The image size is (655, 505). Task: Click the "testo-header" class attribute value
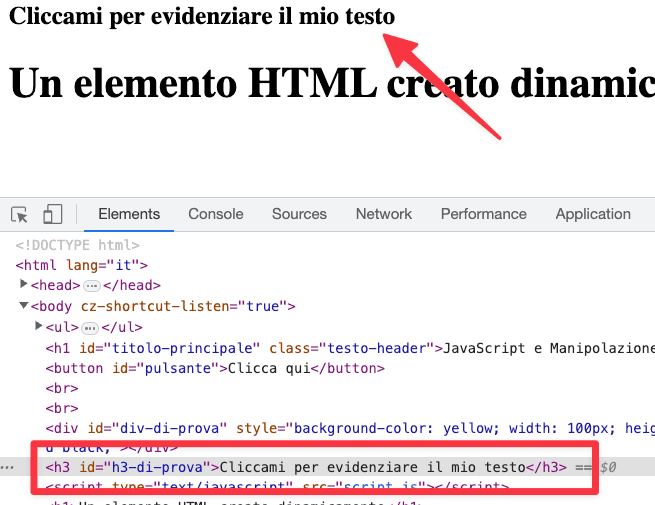pyautogui.click(x=379, y=348)
